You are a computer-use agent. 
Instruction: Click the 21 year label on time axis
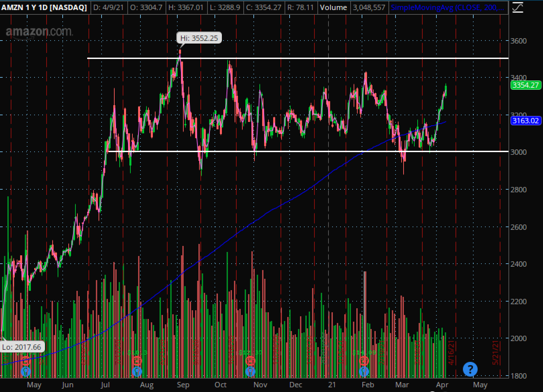point(332,385)
